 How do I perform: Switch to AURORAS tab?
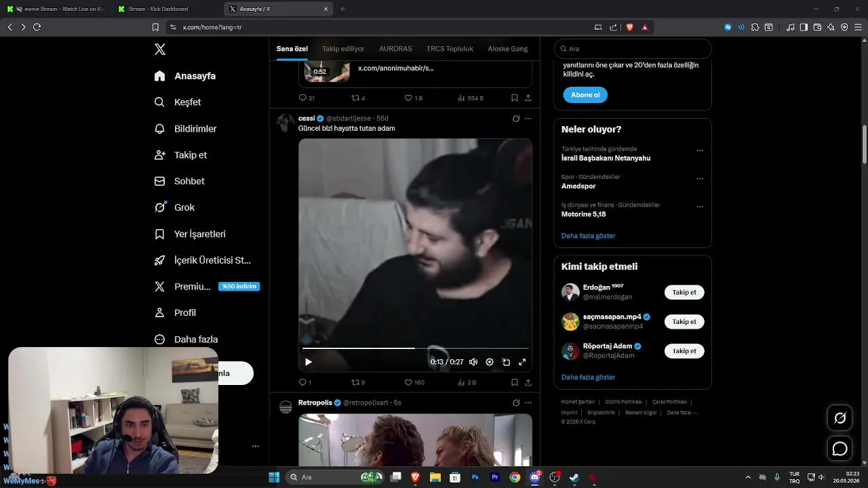(x=395, y=49)
